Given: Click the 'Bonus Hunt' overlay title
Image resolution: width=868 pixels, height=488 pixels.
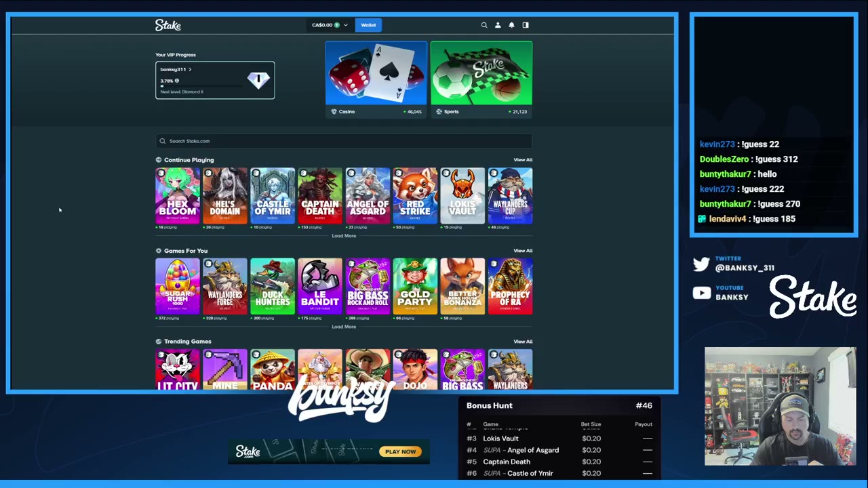Looking at the screenshot, I should 490,405.
